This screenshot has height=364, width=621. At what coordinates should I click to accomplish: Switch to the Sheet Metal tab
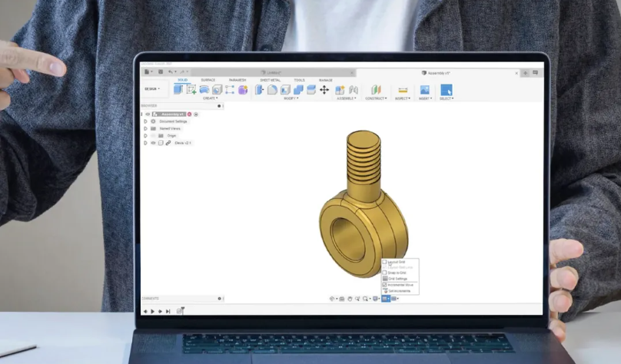(x=270, y=80)
